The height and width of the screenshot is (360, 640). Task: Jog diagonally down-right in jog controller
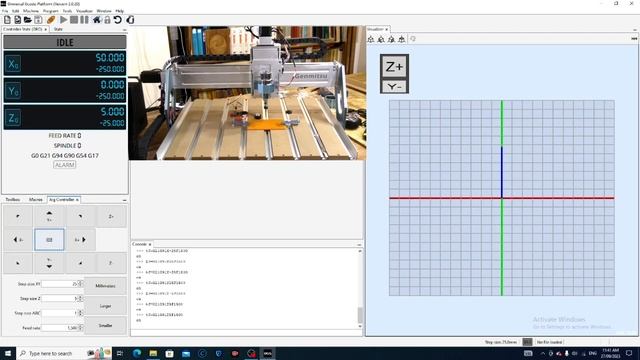80,263
